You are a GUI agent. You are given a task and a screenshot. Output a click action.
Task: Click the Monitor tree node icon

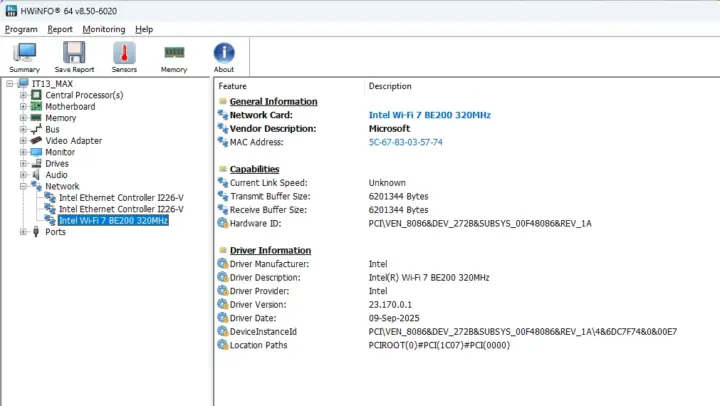coord(36,152)
